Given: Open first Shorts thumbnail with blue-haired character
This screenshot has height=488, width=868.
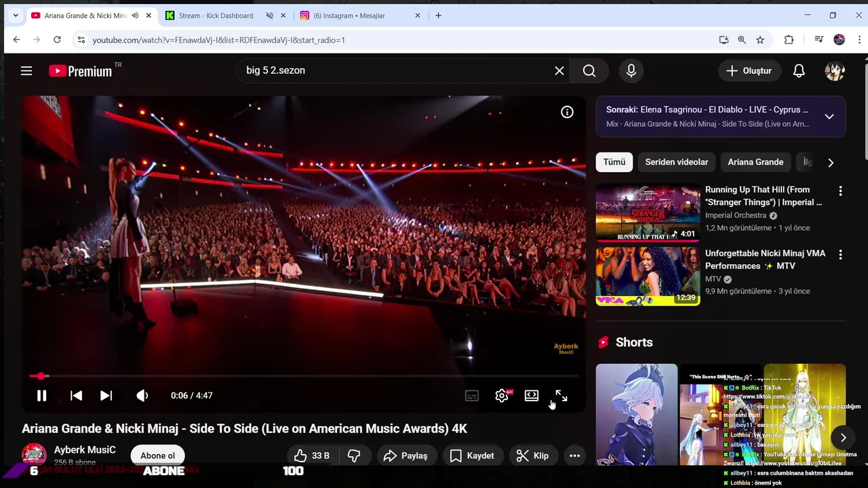Looking at the screenshot, I should pos(637,415).
